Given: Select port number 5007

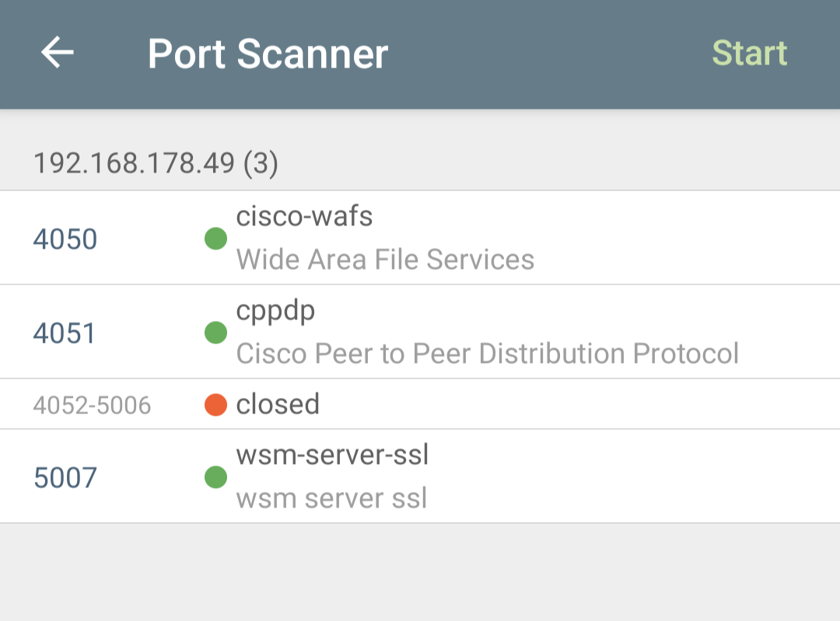Looking at the screenshot, I should click(x=65, y=477).
